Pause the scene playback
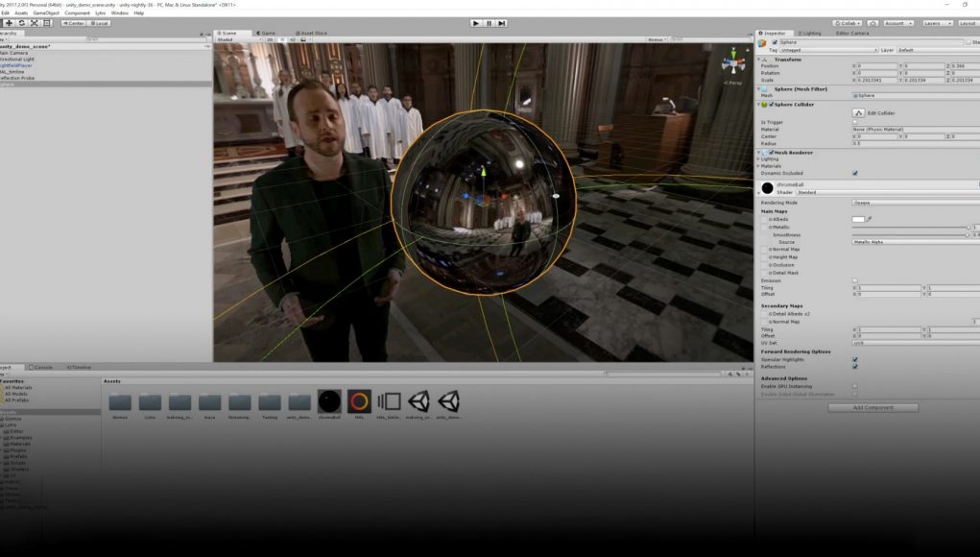 tap(489, 23)
